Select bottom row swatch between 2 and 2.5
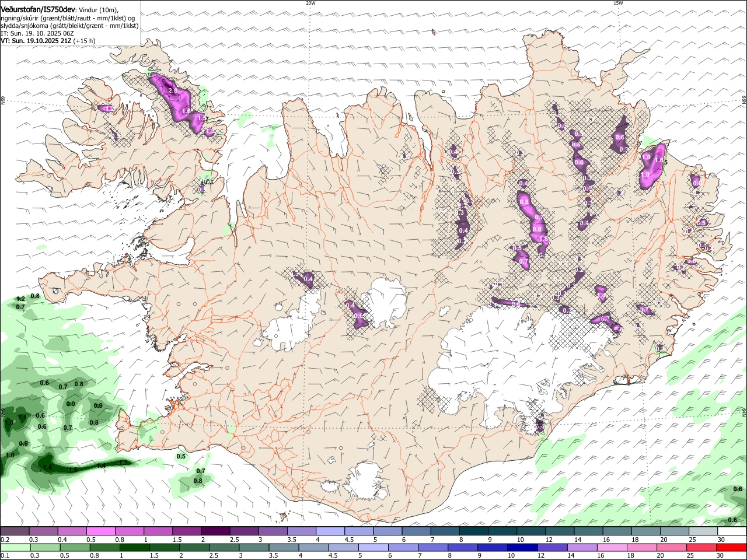Viewport: 747px width, 560px height. coord(194,547)
